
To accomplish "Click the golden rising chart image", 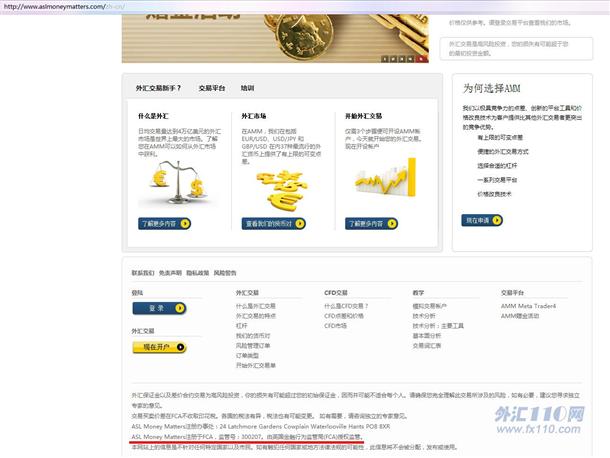I will coord(386,177).
